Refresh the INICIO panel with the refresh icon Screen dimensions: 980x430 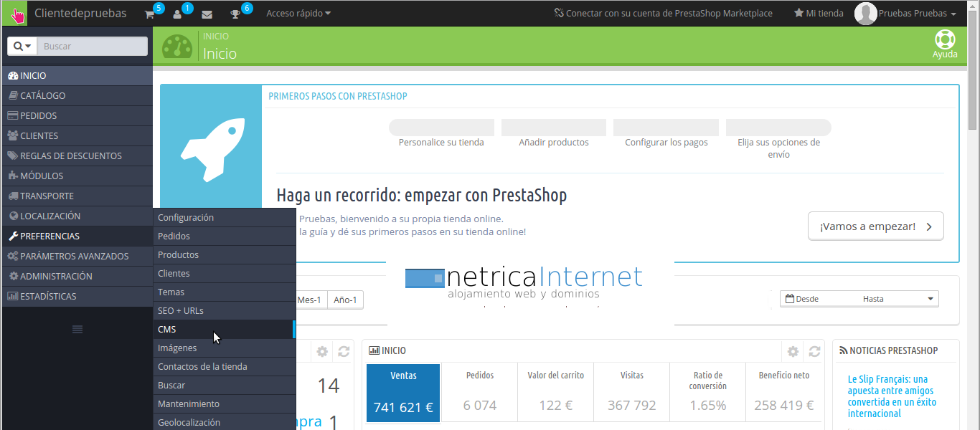814,351
